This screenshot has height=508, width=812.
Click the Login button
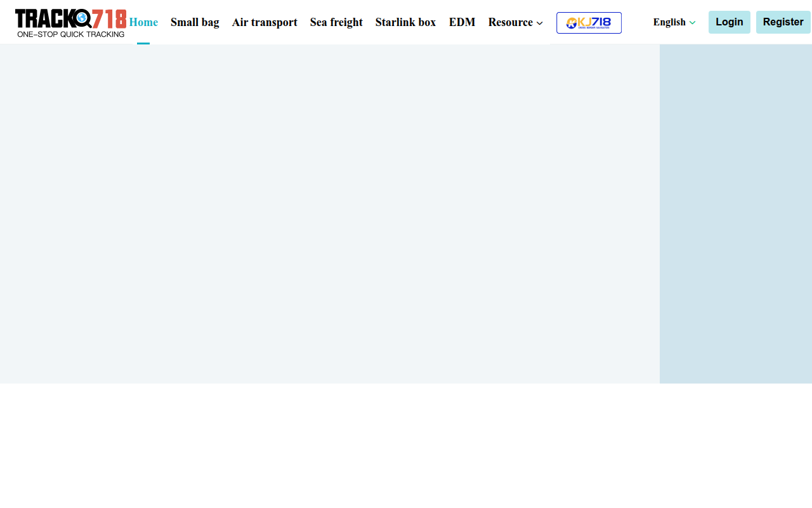(730, 22)
